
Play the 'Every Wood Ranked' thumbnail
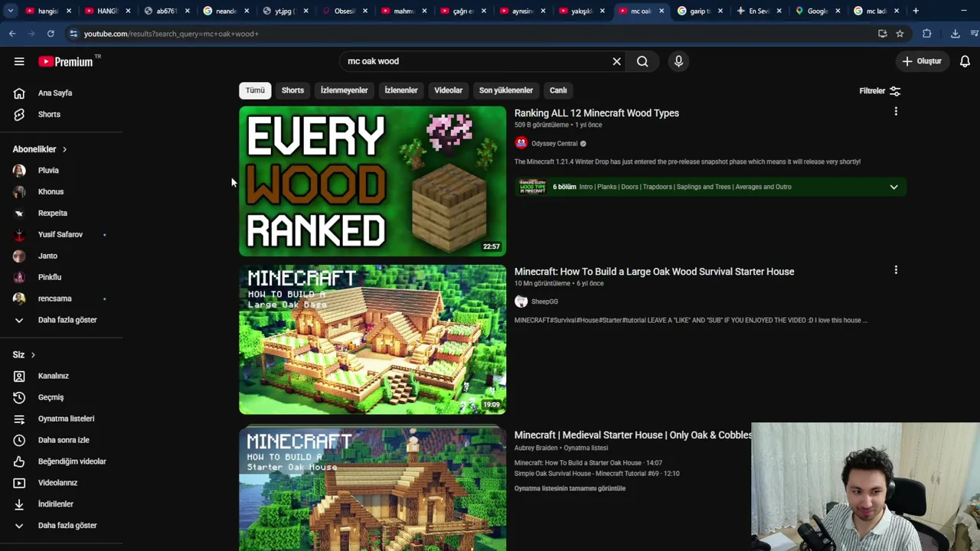[372, 181]
